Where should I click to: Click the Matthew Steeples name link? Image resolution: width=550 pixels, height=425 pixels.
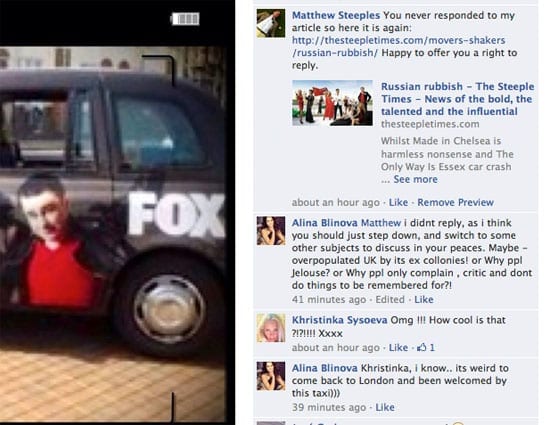click(336, 15)
